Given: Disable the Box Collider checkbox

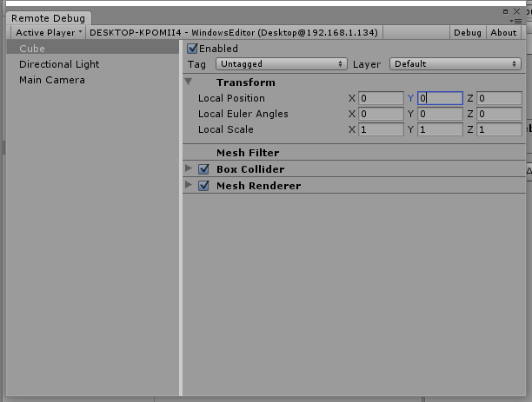Looking at the screenshot, I should tap(203, 168).
